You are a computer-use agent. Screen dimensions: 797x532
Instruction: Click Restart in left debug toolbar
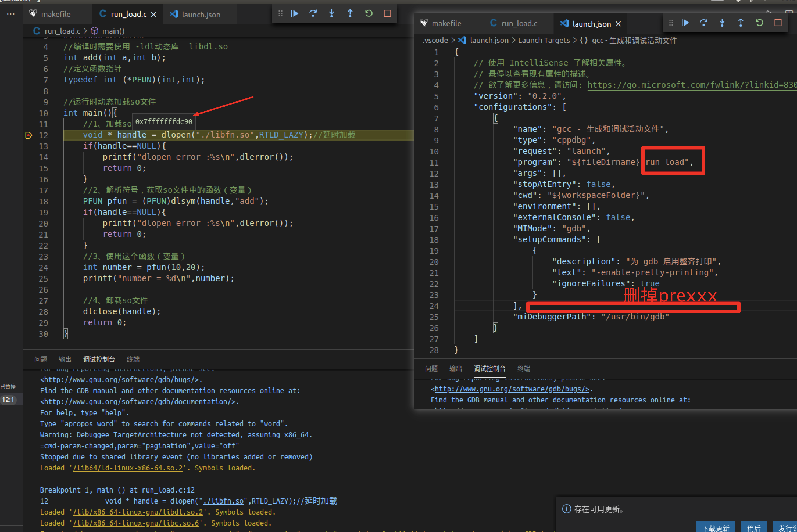click(x=369, y=14)
